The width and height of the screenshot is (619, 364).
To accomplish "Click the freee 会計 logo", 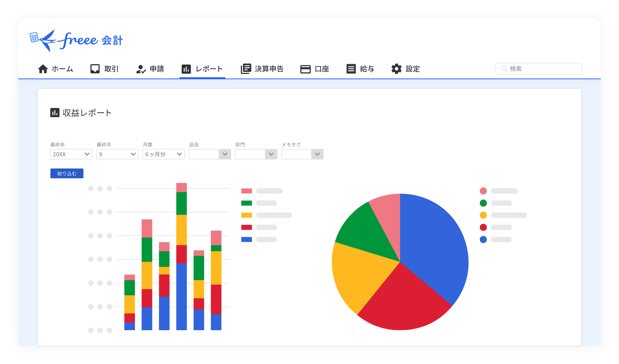I will point(76,40).
